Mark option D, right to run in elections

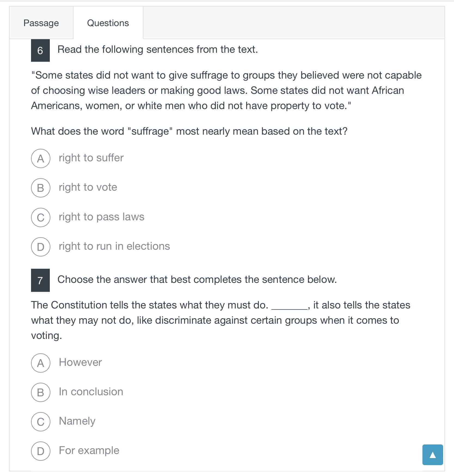[41, 247]
